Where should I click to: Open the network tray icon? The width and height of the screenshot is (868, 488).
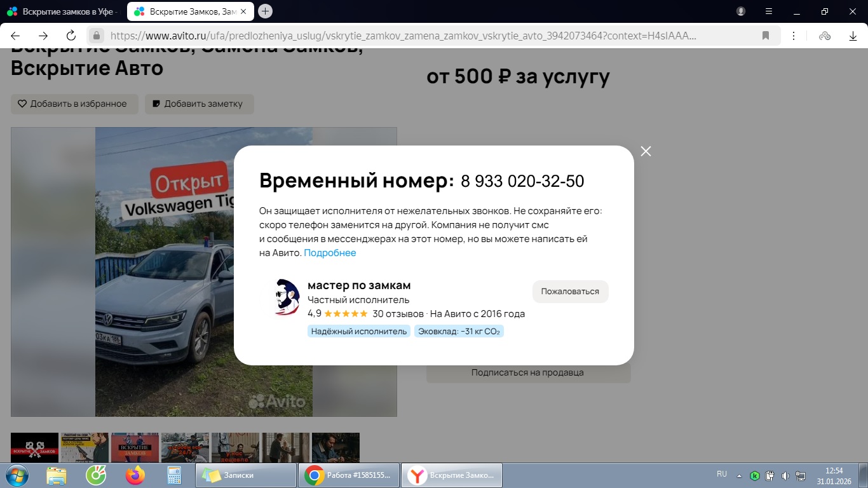801,475
